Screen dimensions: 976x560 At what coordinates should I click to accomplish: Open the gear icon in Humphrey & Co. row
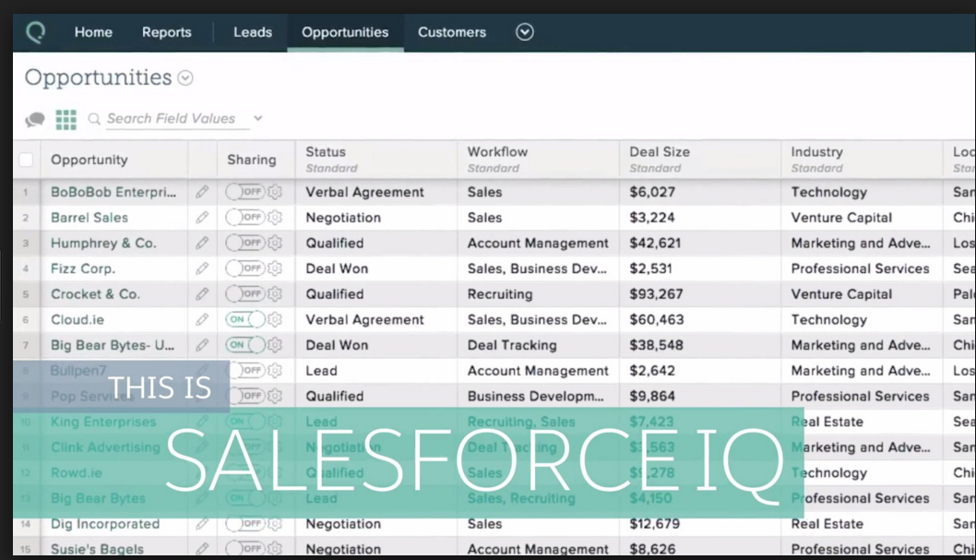pyautogui.click(x=275, y=243)
